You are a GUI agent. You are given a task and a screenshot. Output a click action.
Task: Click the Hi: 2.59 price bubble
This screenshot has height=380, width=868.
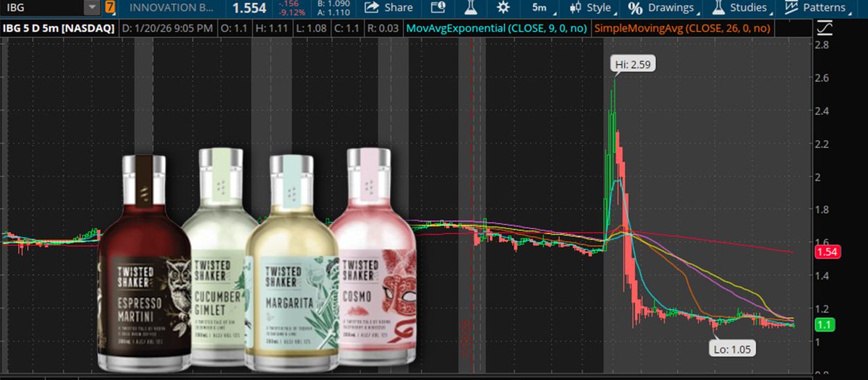tap(634, 64)
